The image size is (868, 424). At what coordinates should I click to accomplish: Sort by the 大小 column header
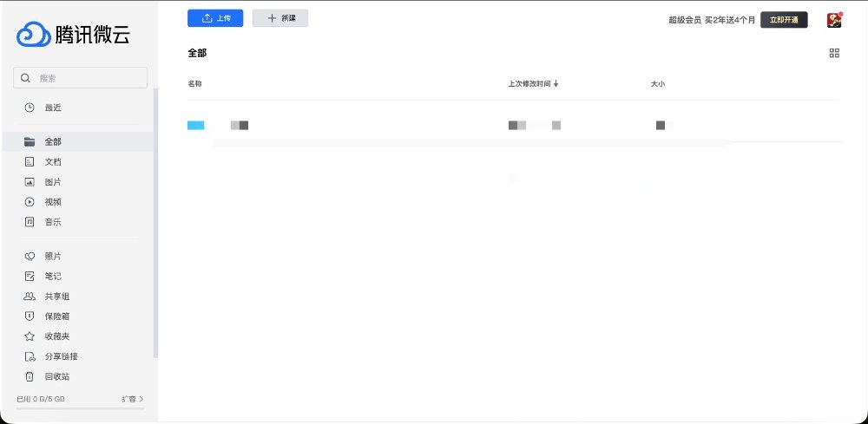pos(658,84)
